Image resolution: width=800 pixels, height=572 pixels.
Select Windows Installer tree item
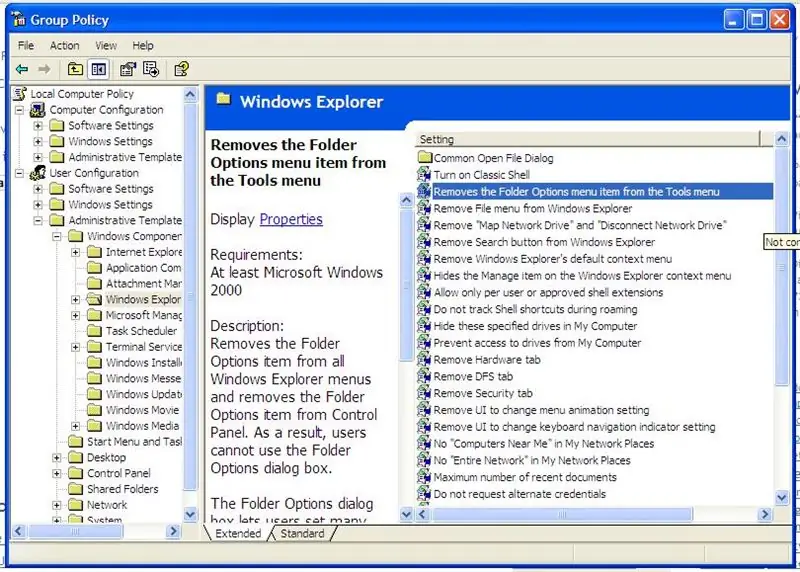point(143,362)
